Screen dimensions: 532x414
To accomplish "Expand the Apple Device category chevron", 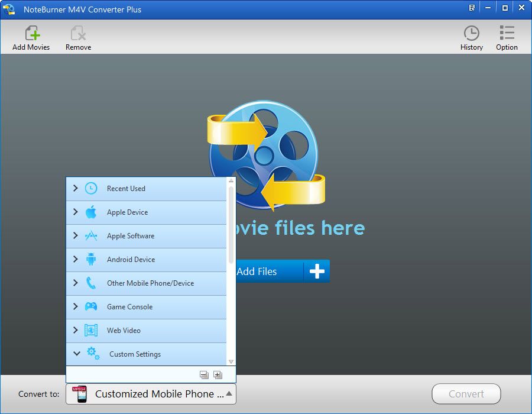I will [76, 212].
